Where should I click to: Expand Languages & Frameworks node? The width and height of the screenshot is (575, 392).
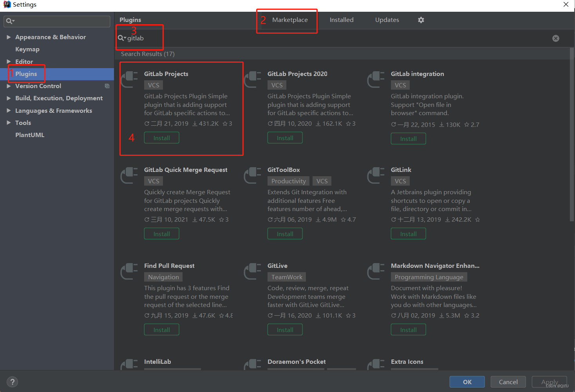[x=9, y=110]
